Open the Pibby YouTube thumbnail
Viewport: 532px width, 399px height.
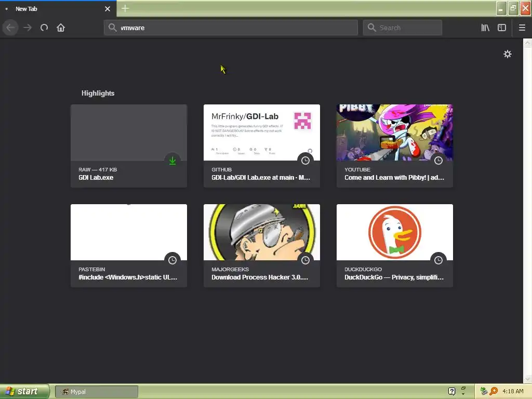(x=395, y=132)
